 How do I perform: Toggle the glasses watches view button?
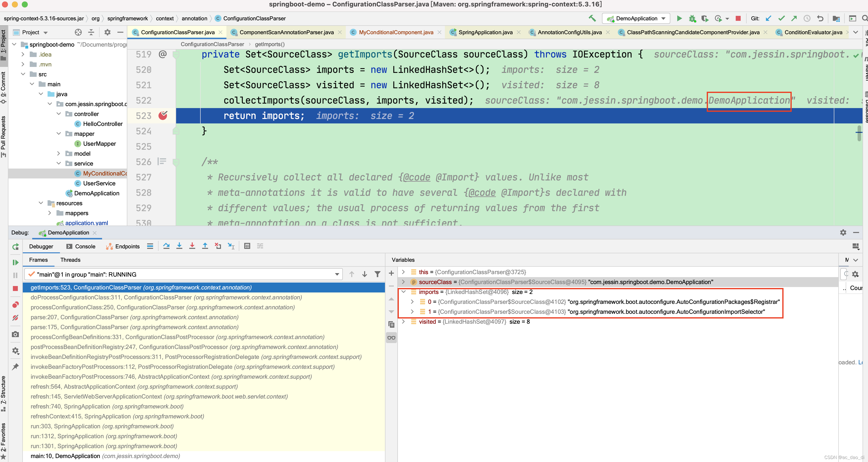[x=391, y=338]
